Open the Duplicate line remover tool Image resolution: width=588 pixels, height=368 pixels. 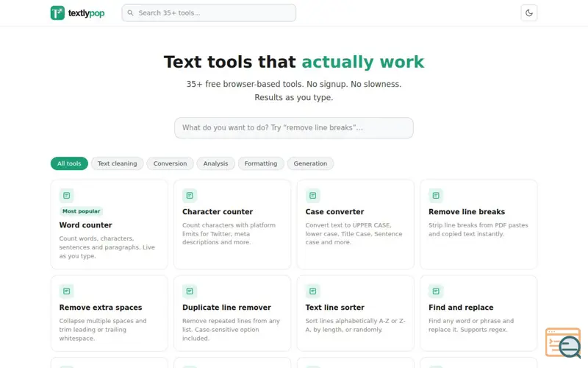tap(232, 314)
